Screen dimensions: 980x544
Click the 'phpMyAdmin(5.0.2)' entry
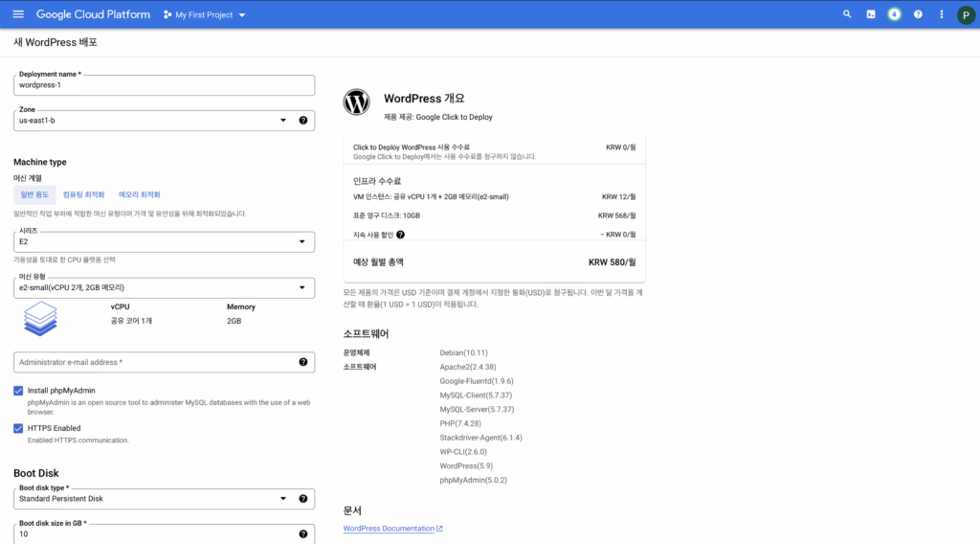point(473,481)
